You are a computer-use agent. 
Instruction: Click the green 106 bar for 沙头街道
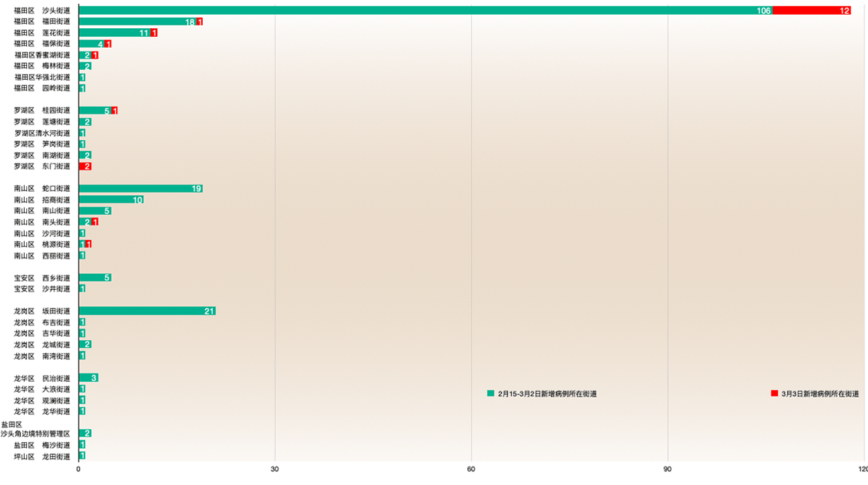pyautogui.click(x=426, y=11)
